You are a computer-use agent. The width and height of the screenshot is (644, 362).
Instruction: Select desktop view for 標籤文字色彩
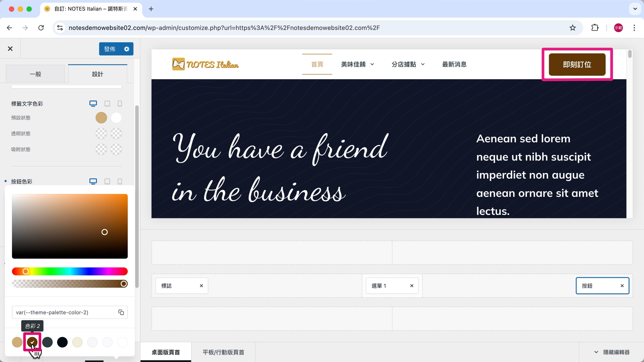tap(93, 104)
